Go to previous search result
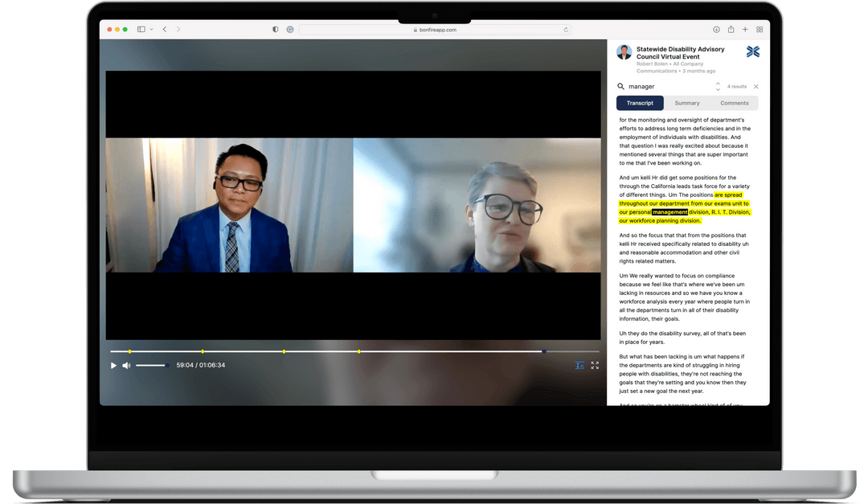This screenshot has height=504, width=868. coord(718,83)
